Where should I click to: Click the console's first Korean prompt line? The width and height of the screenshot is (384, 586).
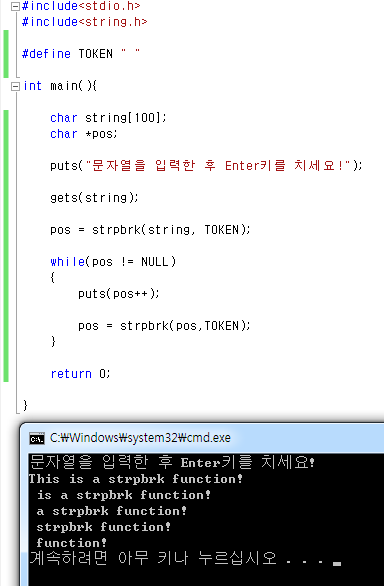click(172, 462)
